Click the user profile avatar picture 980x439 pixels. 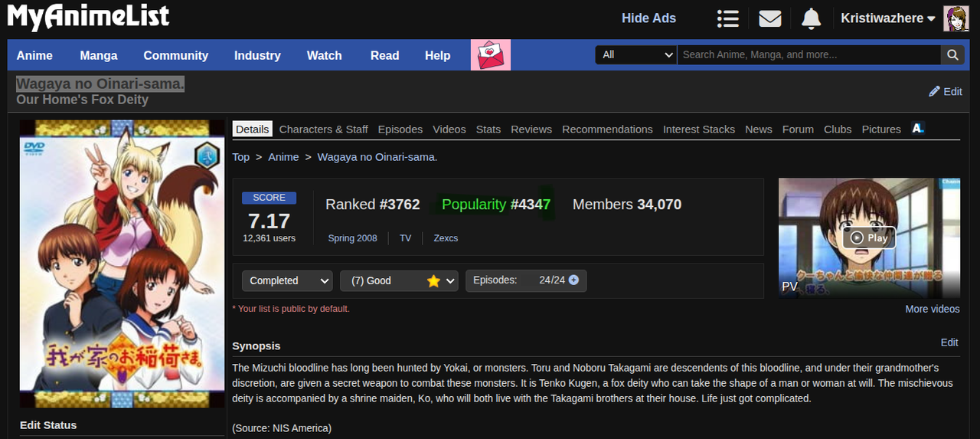[x=955, y=18]
